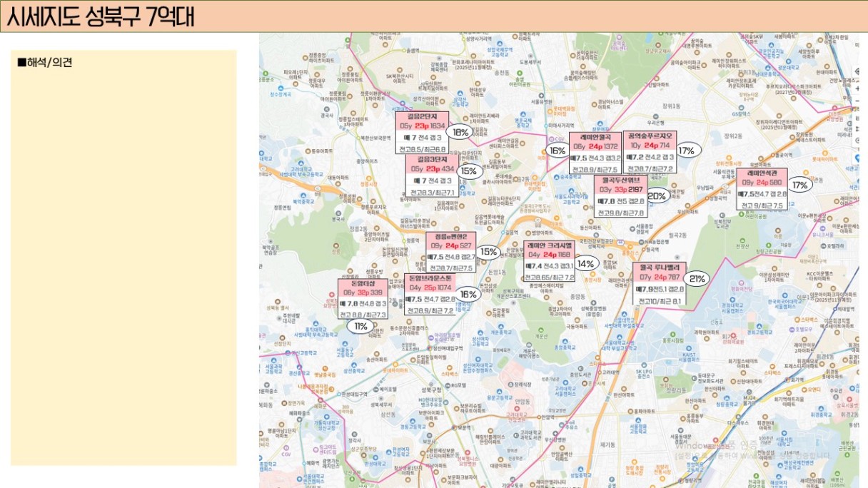Select the 길음3단지 callout title

pyautogui.click(x=433, y=159)
